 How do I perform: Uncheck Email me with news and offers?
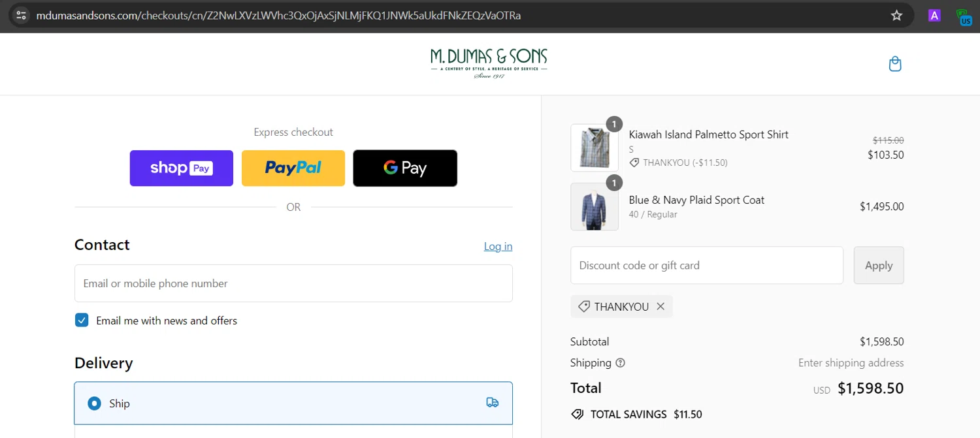pyautogui.click(x=82, y=320)
